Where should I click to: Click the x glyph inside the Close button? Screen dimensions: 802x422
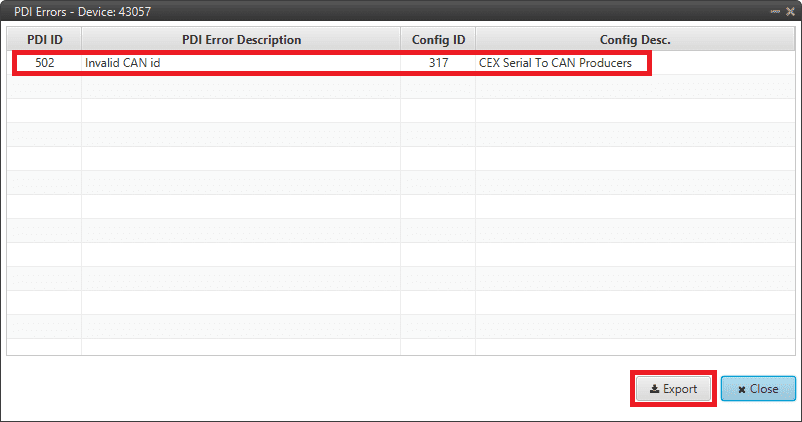pos(741,389)
